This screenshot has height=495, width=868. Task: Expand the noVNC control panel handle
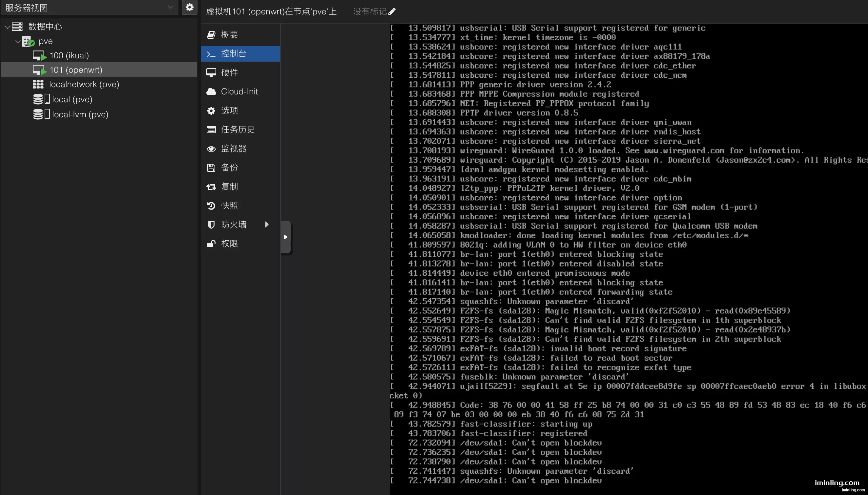click(286, 237)
